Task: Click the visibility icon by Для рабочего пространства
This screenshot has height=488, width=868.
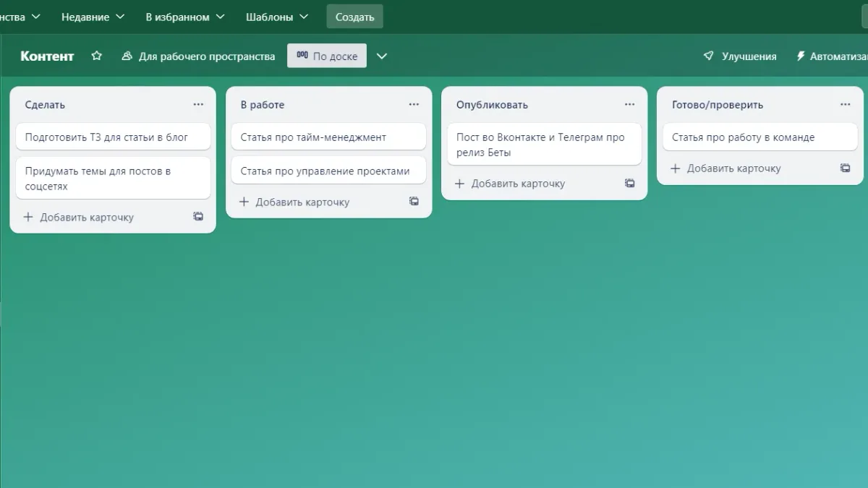Action: pyautogui.click(x=127, y=55)
